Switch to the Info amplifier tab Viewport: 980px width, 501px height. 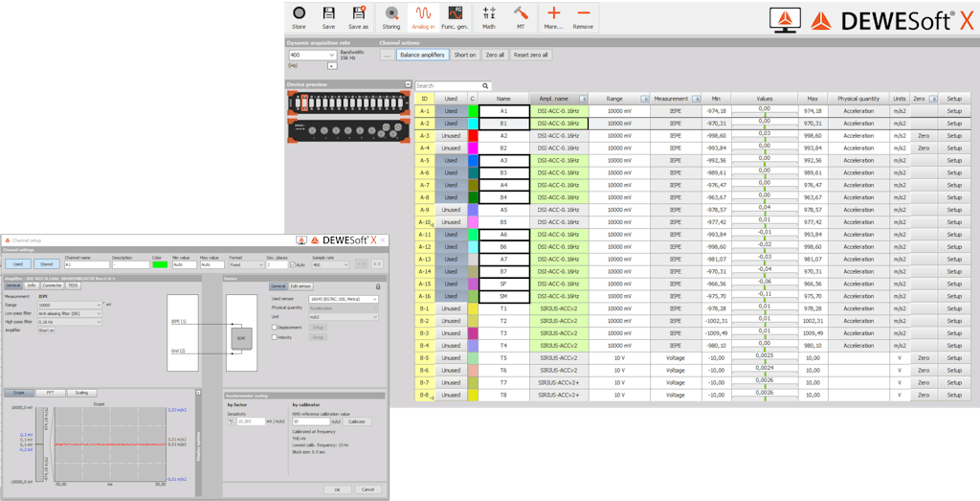[32, 285]
